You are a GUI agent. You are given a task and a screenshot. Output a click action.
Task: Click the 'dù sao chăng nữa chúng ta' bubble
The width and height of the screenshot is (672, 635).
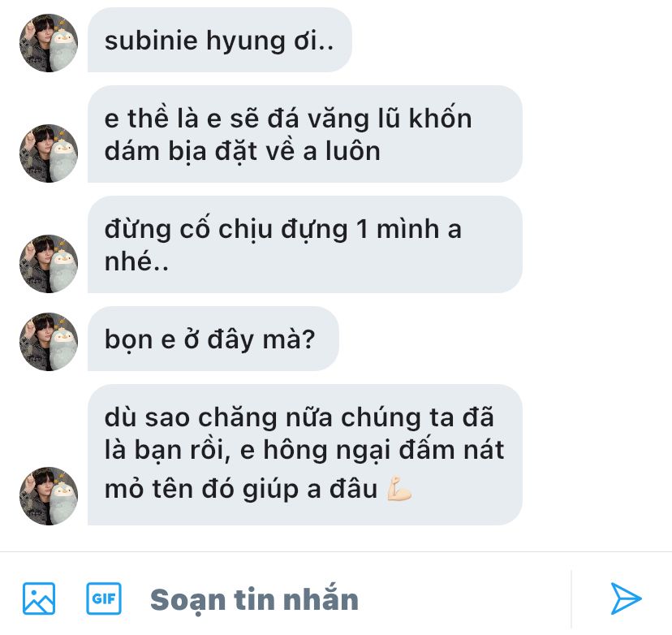[x=305, y=455]
